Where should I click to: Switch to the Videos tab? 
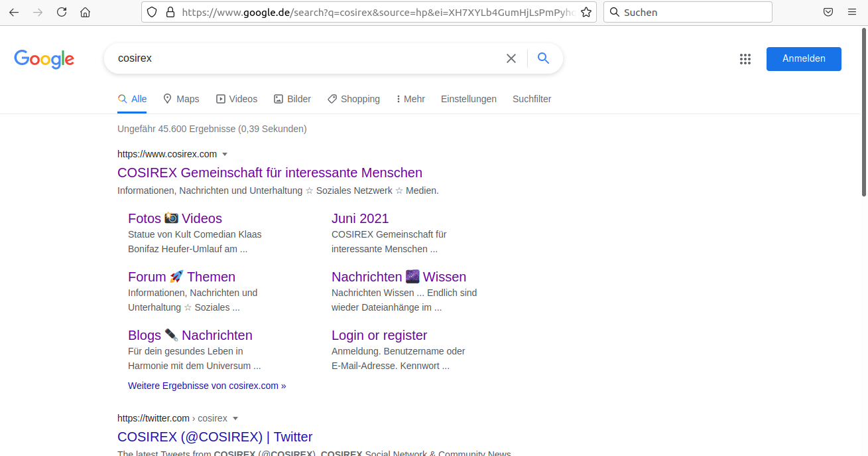(x=237, y=99)
